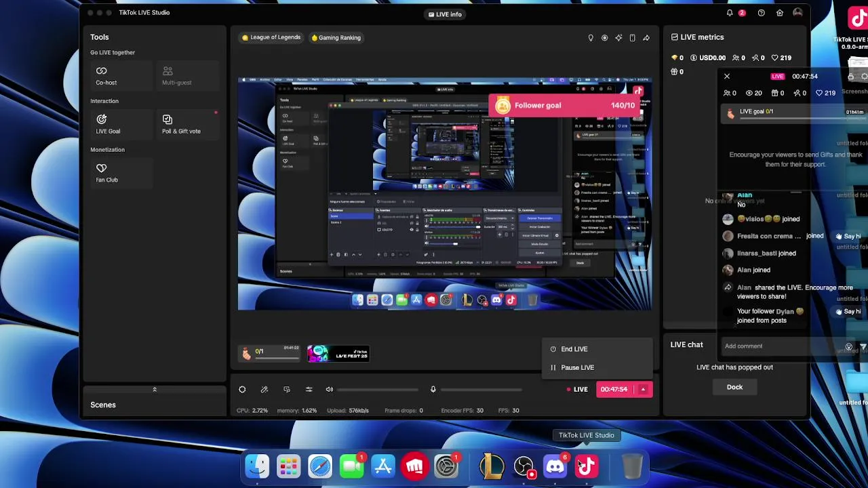Viewport: 868px width, 488px height.
Task: Adjust the microphone volume slider
Action: [x=481, y=390]
